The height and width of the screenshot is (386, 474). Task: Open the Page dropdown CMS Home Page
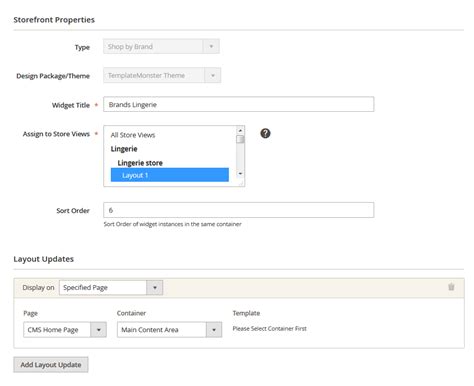(65, 330)
